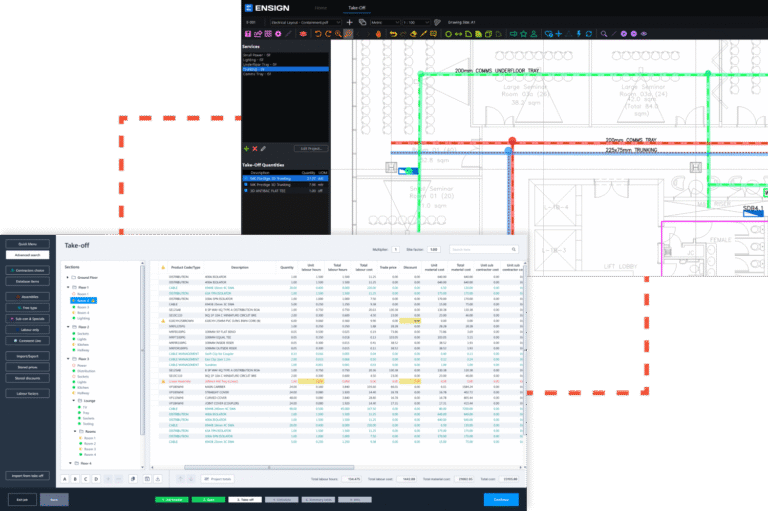Screen dimensions: 768x511
Task: Click the Edit Project button
Action: (x=311, y=148)
